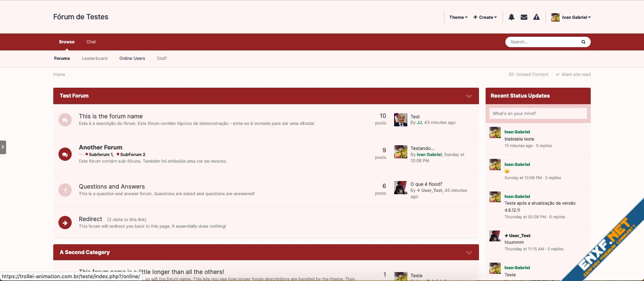Click the Redirect forum arrow icon
The height and width of the screenshot is (281, 644).
[65, 222]
